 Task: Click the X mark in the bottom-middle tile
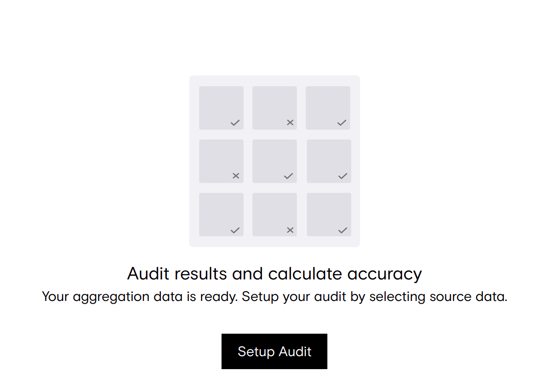[x=290, y=230]
